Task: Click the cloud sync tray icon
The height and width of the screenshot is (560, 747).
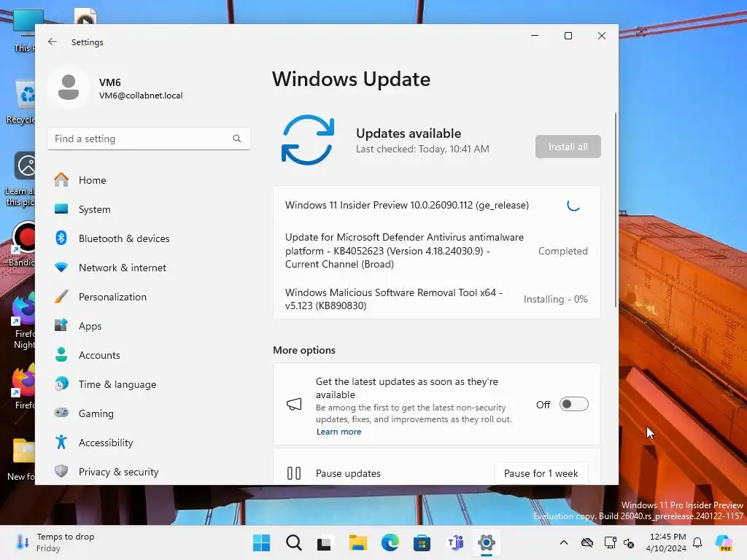Action: (x=587, y=542)
